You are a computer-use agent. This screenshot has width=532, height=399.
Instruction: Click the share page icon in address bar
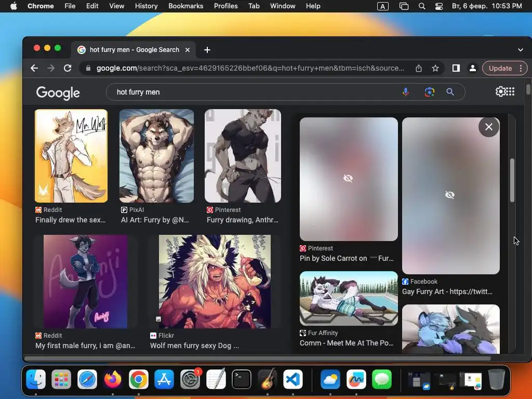[419, 68]
